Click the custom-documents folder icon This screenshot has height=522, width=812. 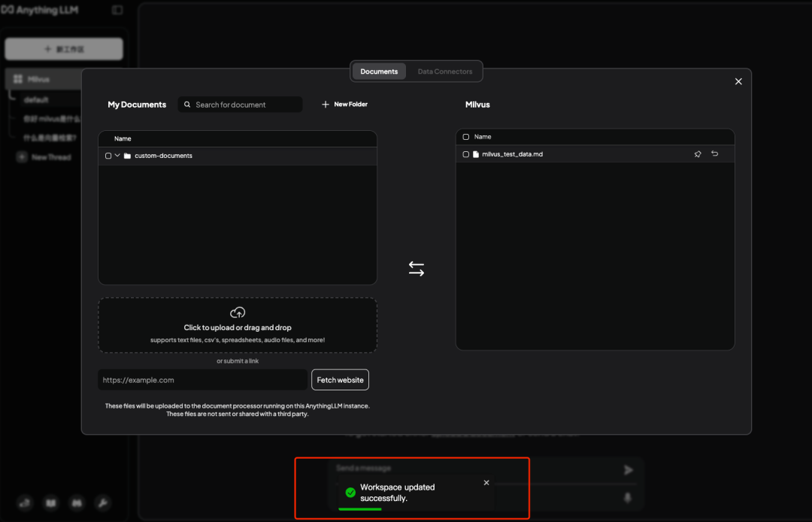(127, 156)
